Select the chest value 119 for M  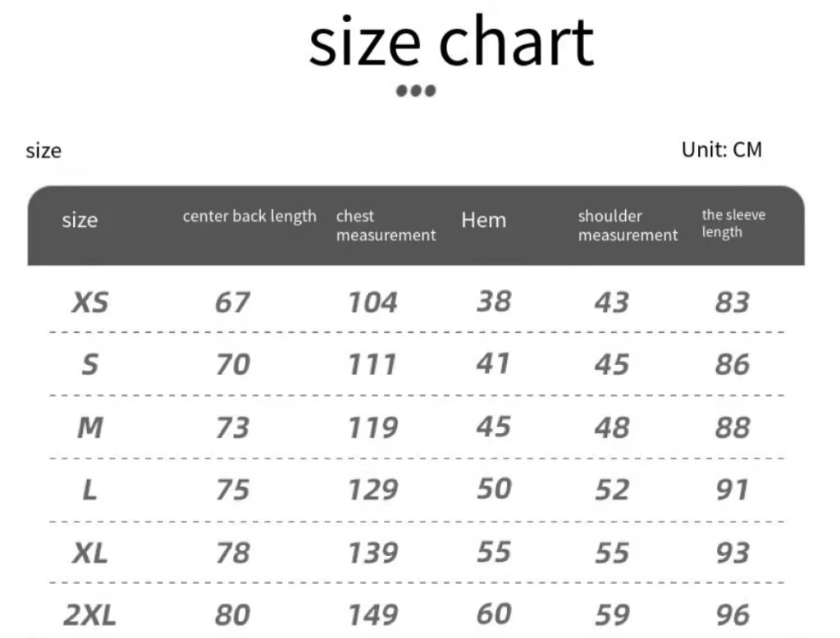(x=372, y=427)
